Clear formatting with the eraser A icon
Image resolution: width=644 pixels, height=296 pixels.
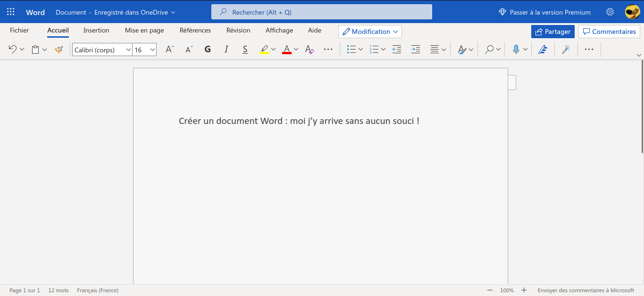309,49
